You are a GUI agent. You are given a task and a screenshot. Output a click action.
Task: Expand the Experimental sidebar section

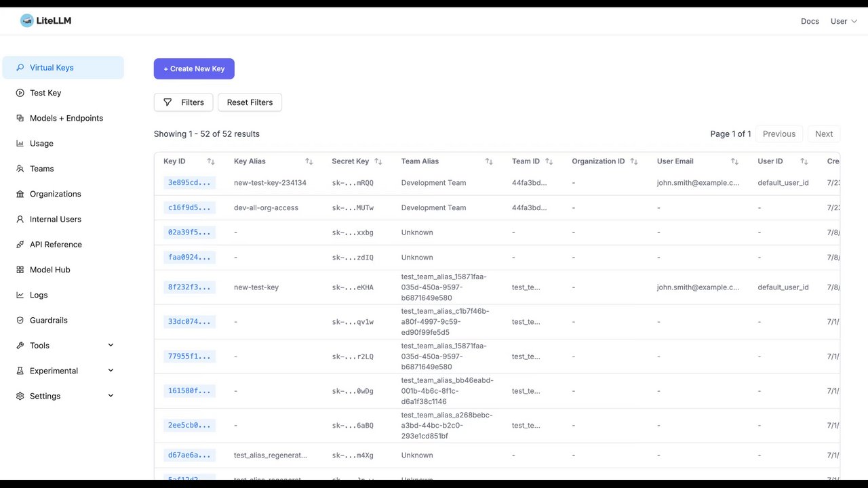[x=111, y=371]
